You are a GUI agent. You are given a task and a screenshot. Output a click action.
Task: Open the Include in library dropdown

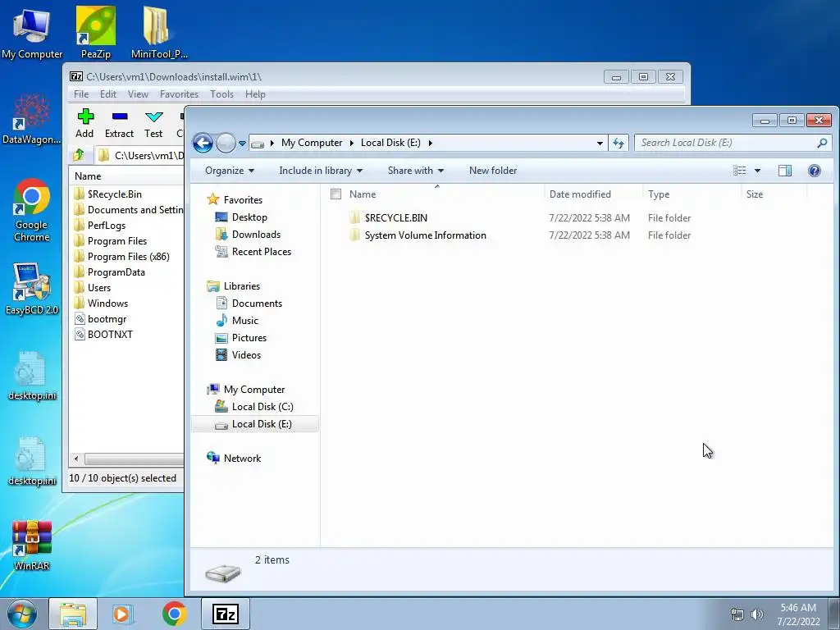[321, 171]
